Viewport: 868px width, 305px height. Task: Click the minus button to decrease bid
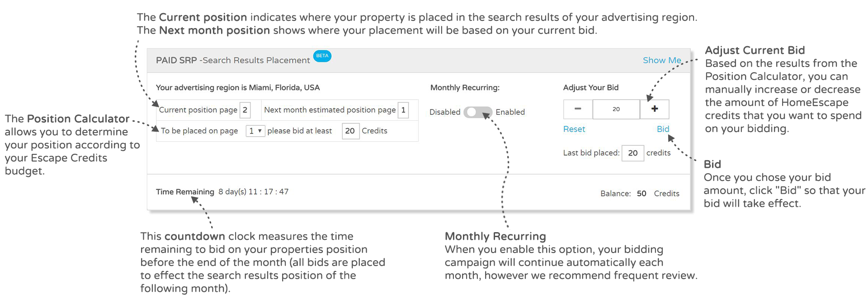click(578, 109)
